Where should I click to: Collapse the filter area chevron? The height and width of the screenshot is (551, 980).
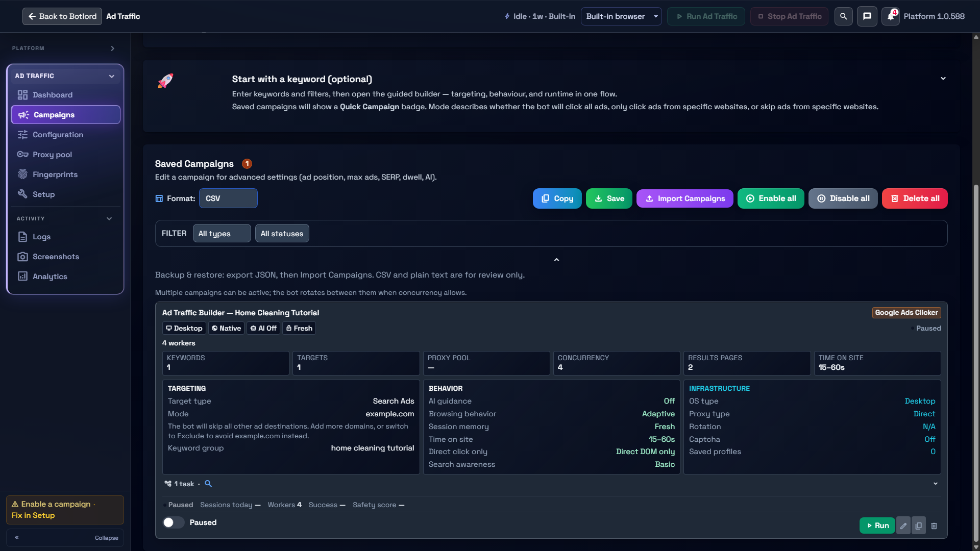click(x=556, y=260)
